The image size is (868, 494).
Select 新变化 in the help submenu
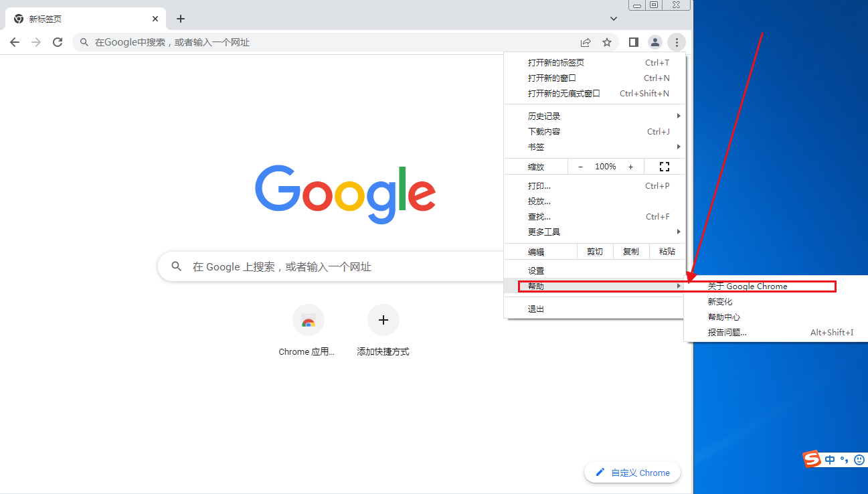click(x=776, y=301)
